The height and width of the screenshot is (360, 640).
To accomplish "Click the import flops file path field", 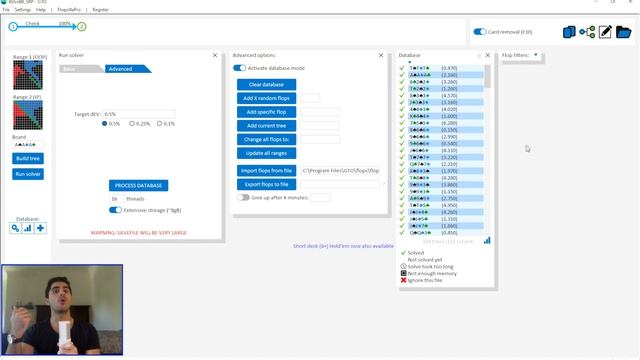I will click(x=340, y=171).
